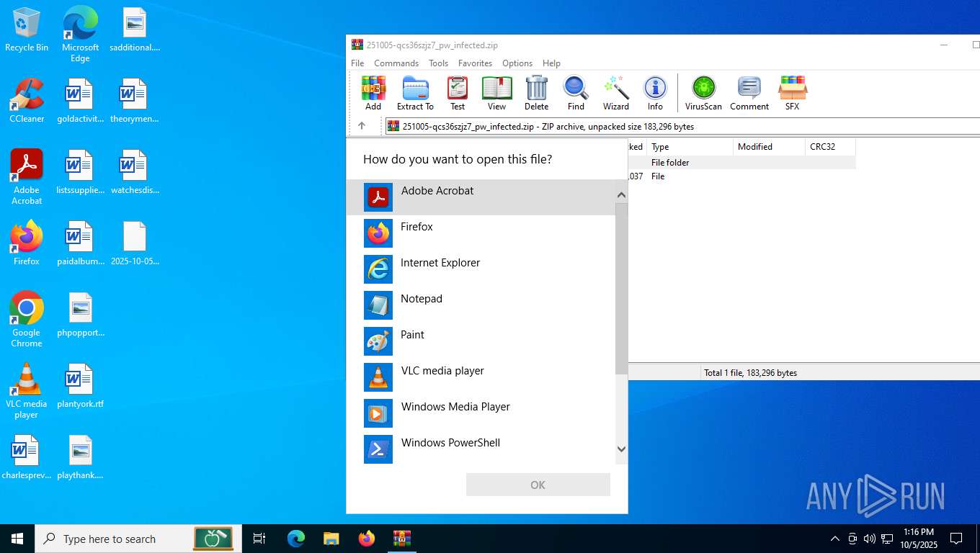
Task: Open plantyork.rtf on the desktop
Action: [80, 386]
